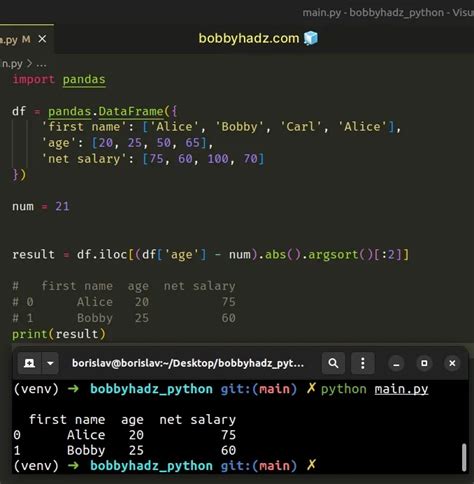The width and height of the screenshot is (474, 484).
Task: Click the 'import' keyword
Action: (x=33, y=79)
